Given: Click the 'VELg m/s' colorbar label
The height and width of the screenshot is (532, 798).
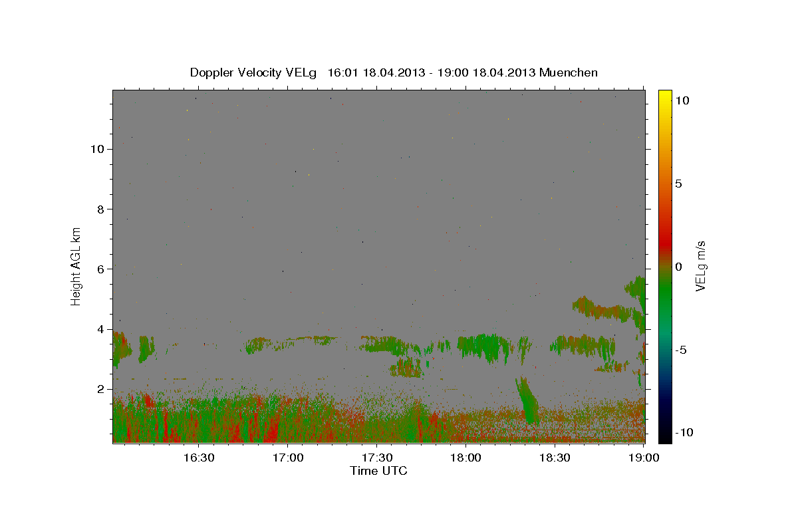Looking at the screenshot, I should 700,265.
